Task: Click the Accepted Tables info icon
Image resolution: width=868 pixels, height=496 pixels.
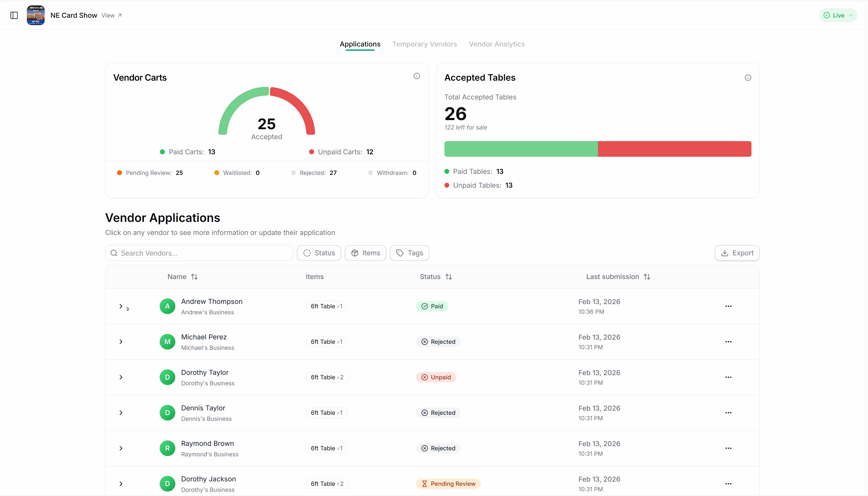Action: [x=748, y=78]
